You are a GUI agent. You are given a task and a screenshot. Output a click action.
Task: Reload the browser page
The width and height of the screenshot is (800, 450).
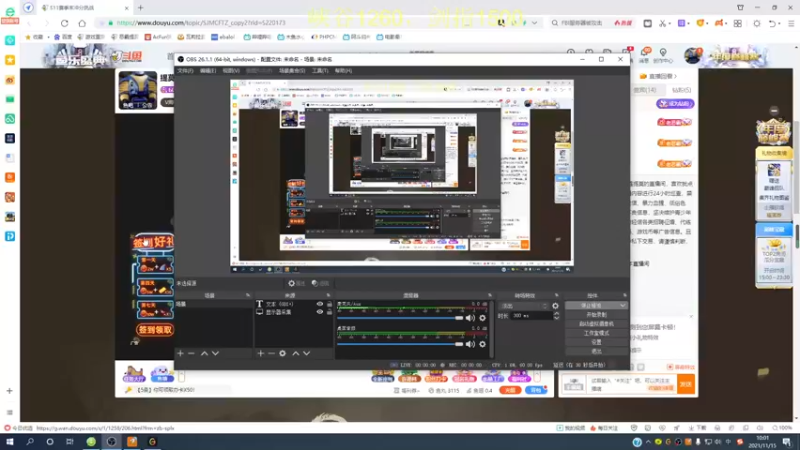click(64, 23)
